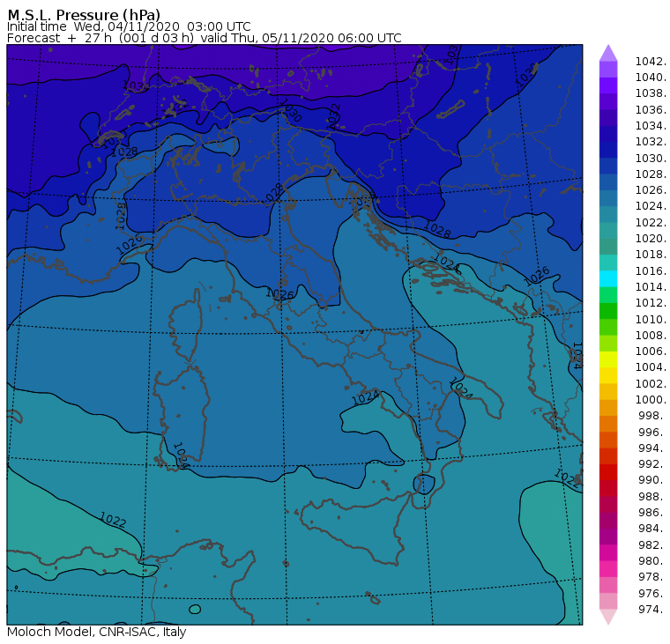The width and height of the screenshot is (670, 644).
Task: Click the 'Initial time Wed, 04/11/2020 03:00 UTC' line
Action: click(x=129, y=26)
